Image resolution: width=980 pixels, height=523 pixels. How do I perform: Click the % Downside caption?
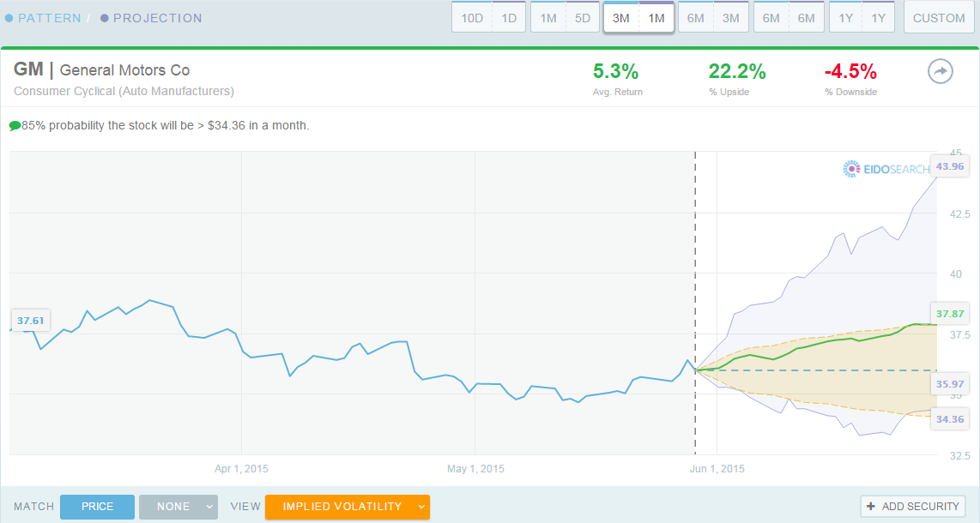850,92
